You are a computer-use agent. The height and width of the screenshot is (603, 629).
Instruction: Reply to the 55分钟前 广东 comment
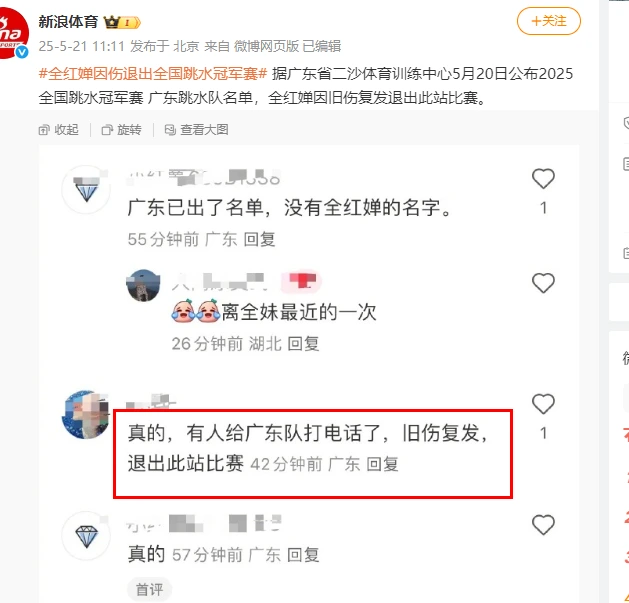click(260, 240)
